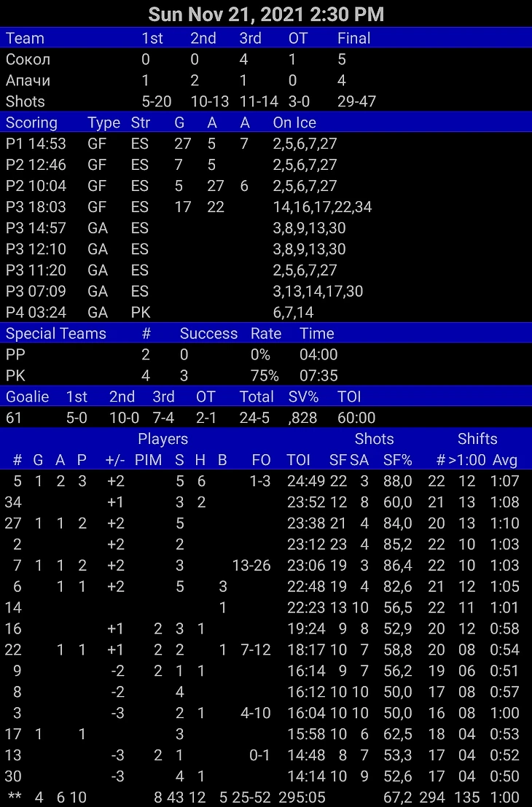The image size is (532, 807).
Task: Select the P2 12:46 scoring entry
Action: pos(266,165)
